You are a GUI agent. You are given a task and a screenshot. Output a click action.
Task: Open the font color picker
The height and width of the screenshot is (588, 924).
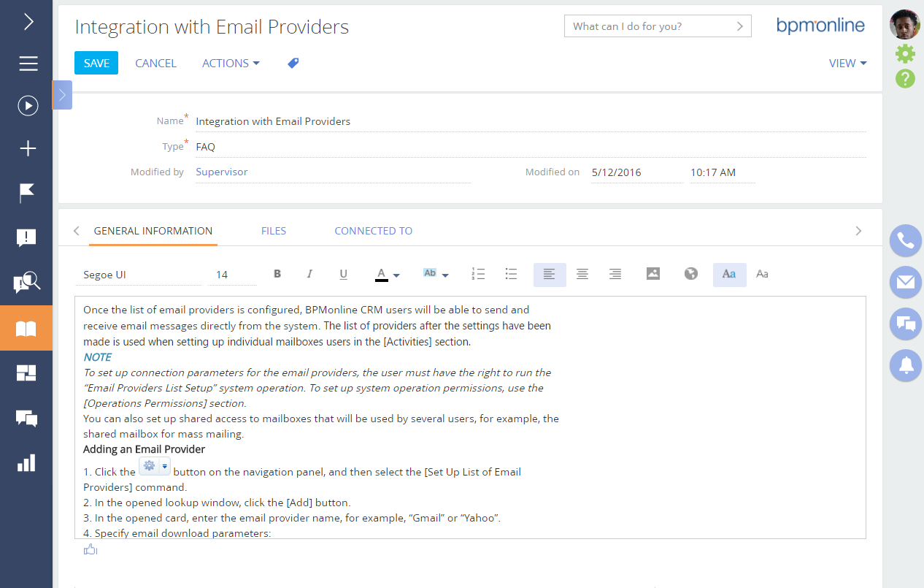[x=387, y=275]
